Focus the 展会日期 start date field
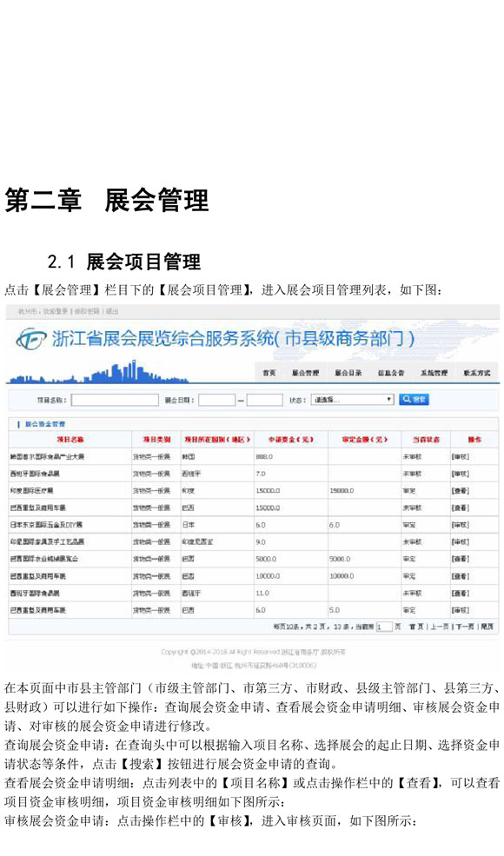This screenshot has width=504, height=856. [x=216, y=400]
